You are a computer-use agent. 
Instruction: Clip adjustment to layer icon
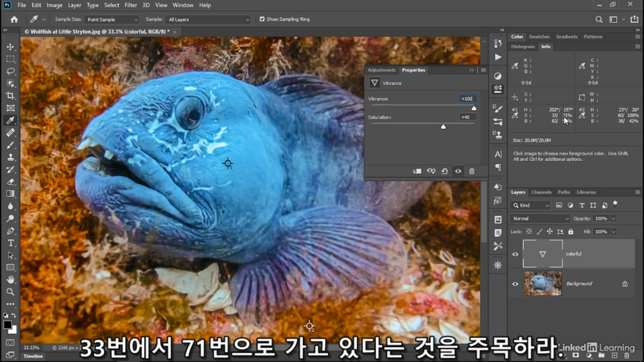[x=417, y=171]
